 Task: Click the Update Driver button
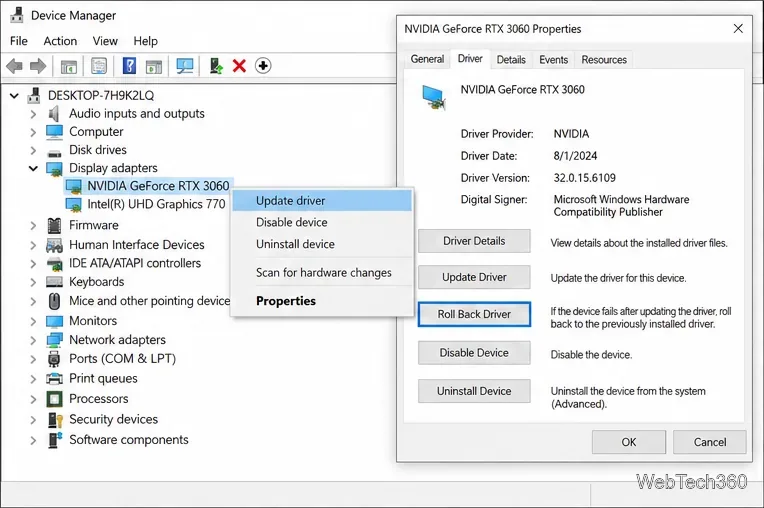point(474,277)
